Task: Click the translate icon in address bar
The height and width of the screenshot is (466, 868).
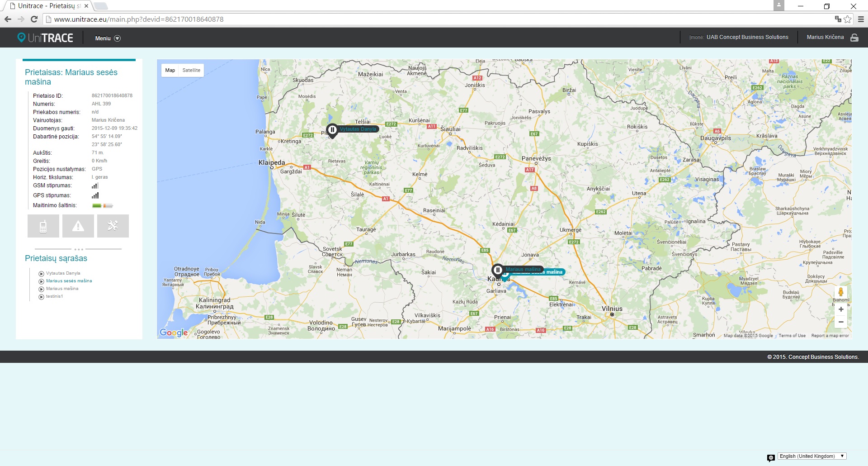Action: tap(838, 19)
